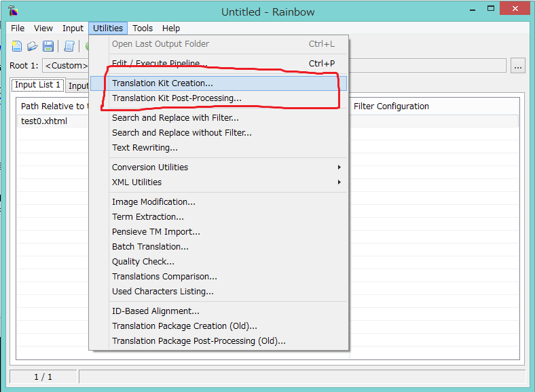Screen dimensions: 535x392
Task: Click the root browse ellipsis button
Action: 517,66
